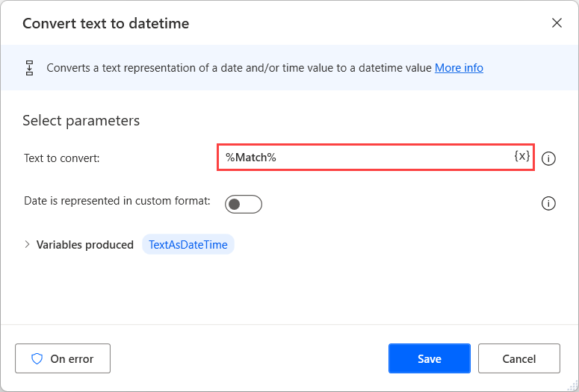Open On error settings
The width and height of the screenshot is (579, 392).
tap(63, 358)
